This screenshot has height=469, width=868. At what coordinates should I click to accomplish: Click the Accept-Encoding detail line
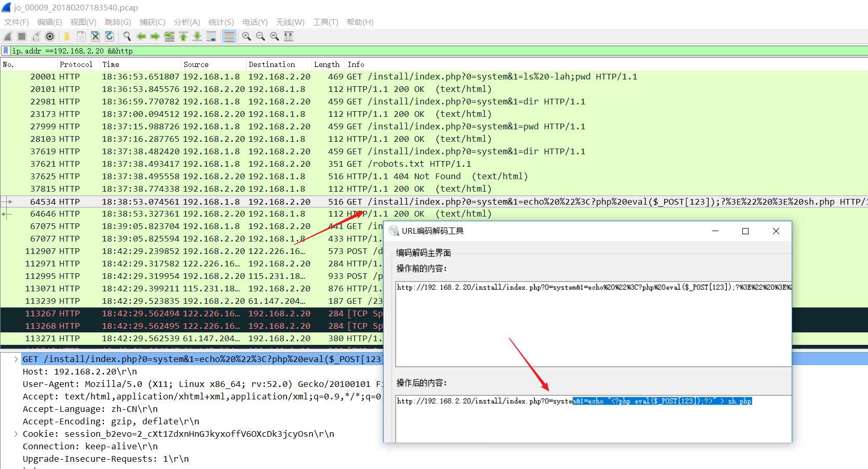111,421
